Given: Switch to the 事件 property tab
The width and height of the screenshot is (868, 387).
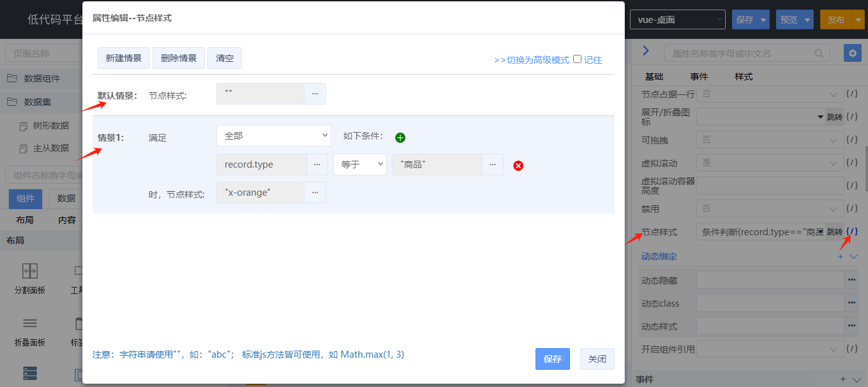Looking at the screenshot, I should click(699, 77).
